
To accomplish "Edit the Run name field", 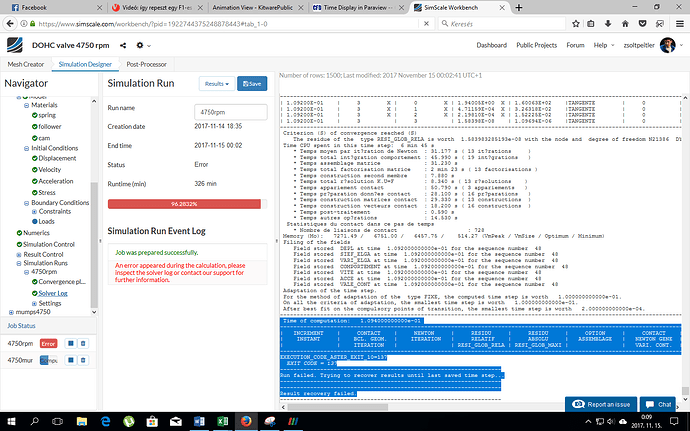I will click(231, 112).
